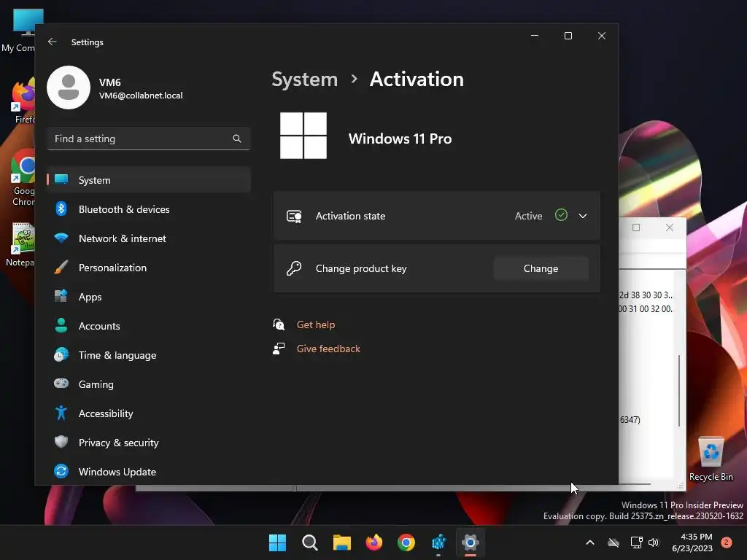Click the search magnifier in Find a setting
This screenshot has height=560, width=747.
click(x=237, y=139)
